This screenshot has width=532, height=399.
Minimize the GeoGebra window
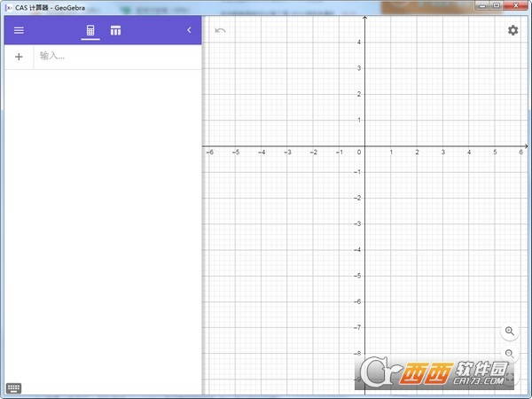pyautogui.click(x=482, y=6)
